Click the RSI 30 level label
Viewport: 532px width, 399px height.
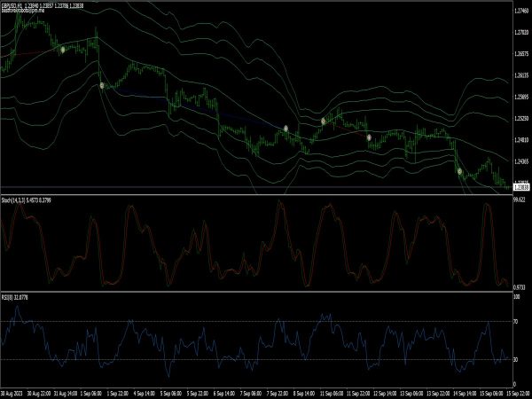click(516, 360)
